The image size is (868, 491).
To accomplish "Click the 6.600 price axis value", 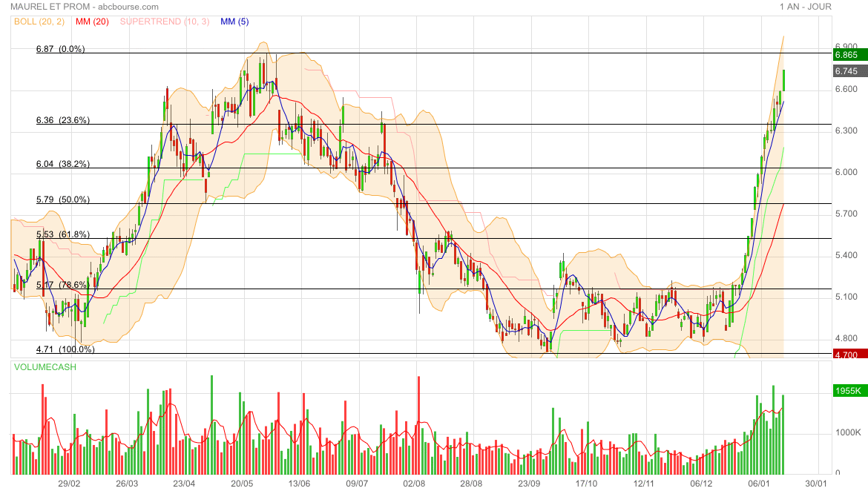I will pos(846,89).
